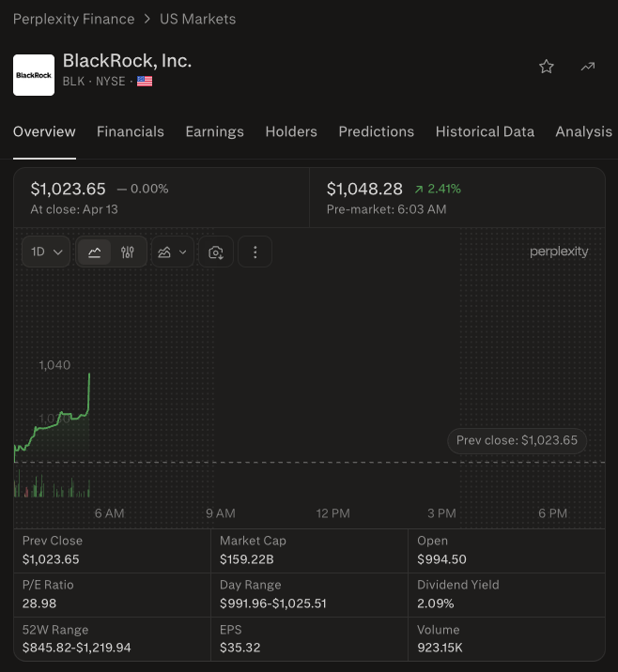Click the 1,040 price axis label
The image size is (618, 672).
[x=54, y=365]
